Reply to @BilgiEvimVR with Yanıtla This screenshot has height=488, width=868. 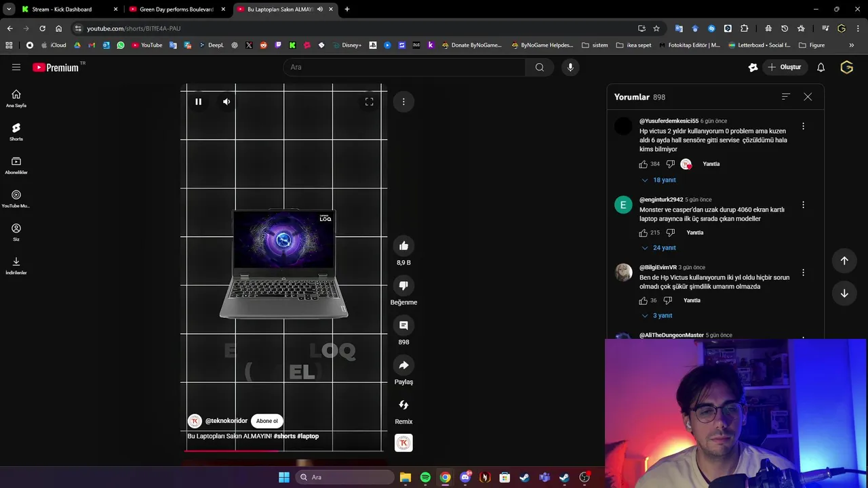coord(692,300)
